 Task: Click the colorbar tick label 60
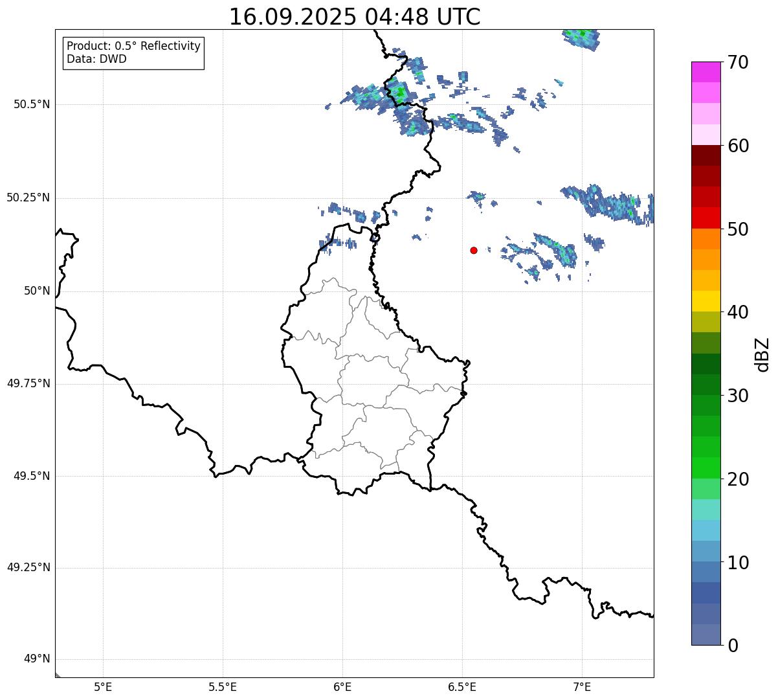point(738,146)
